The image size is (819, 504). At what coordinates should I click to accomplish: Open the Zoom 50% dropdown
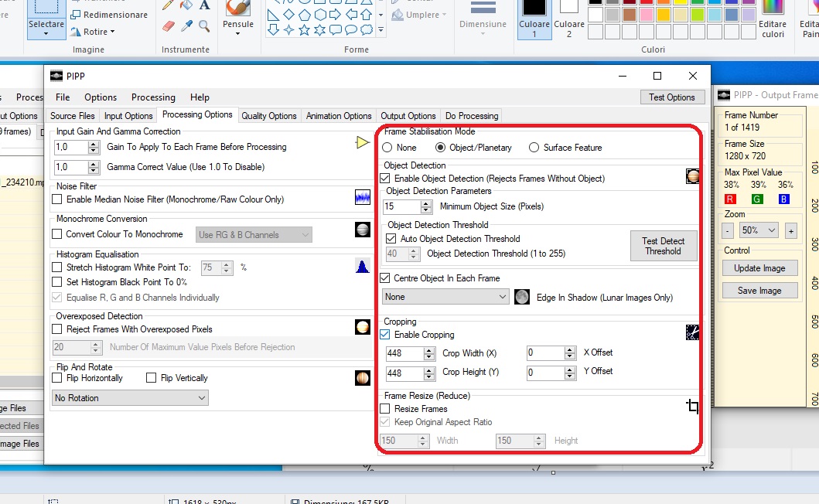tap(759, 230)
